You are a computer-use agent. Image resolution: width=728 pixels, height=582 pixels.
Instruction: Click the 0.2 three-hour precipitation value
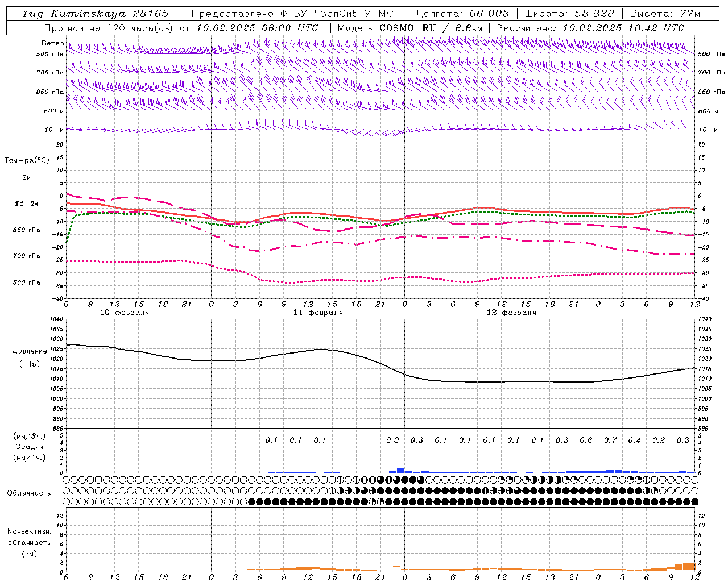[659, 440]
